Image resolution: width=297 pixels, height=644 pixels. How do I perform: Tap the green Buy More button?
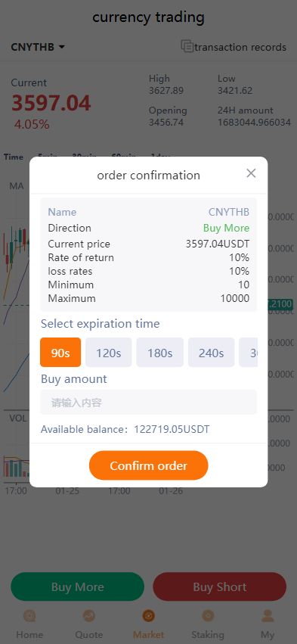tap(78, 586)
